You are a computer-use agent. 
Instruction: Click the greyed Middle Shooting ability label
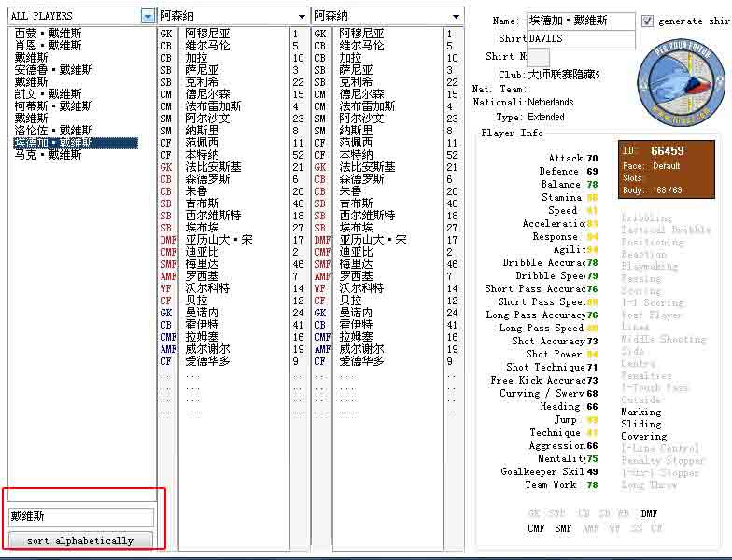click(664, 340)
